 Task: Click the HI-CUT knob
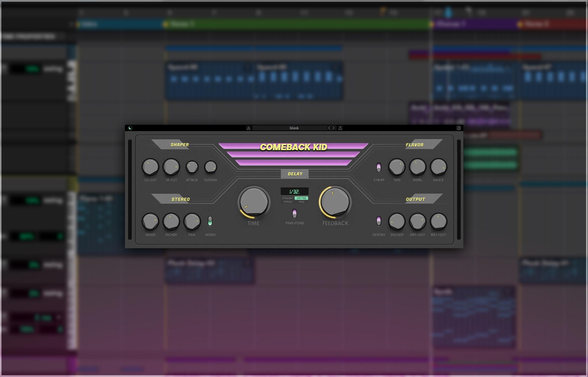click(171, 167)
